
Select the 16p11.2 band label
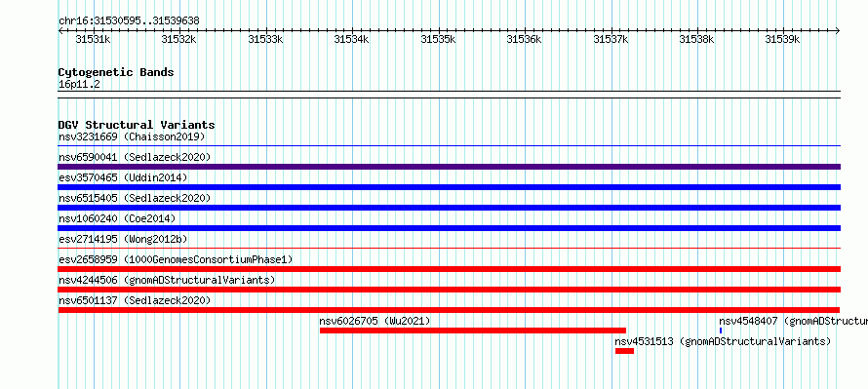pyautogui.click(x=79, y=85)
